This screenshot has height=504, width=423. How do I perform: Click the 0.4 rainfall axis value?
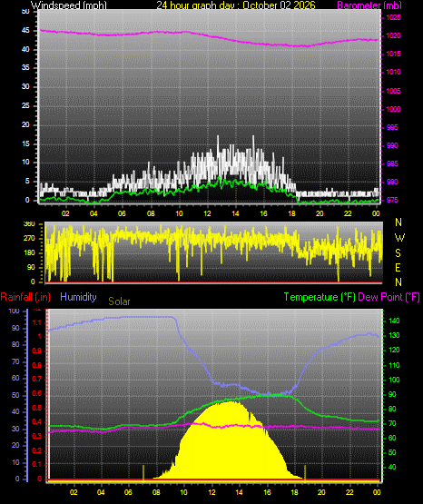click(x=37, y=421)
